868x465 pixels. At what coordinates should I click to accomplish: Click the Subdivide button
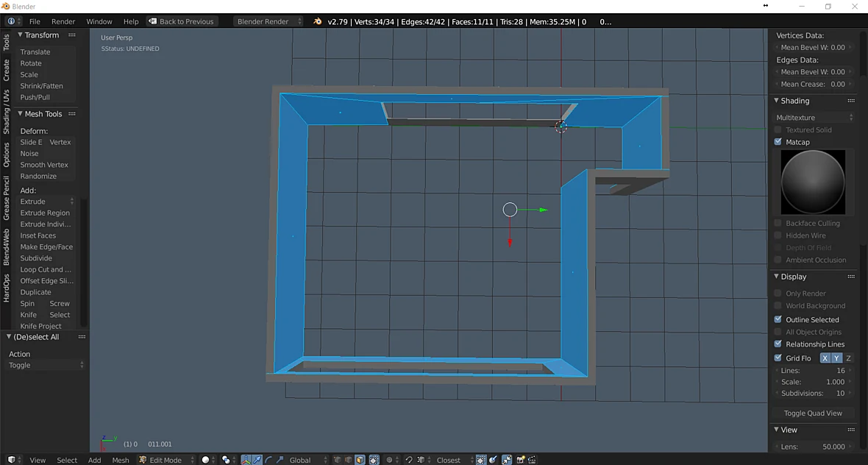(46, 258)
